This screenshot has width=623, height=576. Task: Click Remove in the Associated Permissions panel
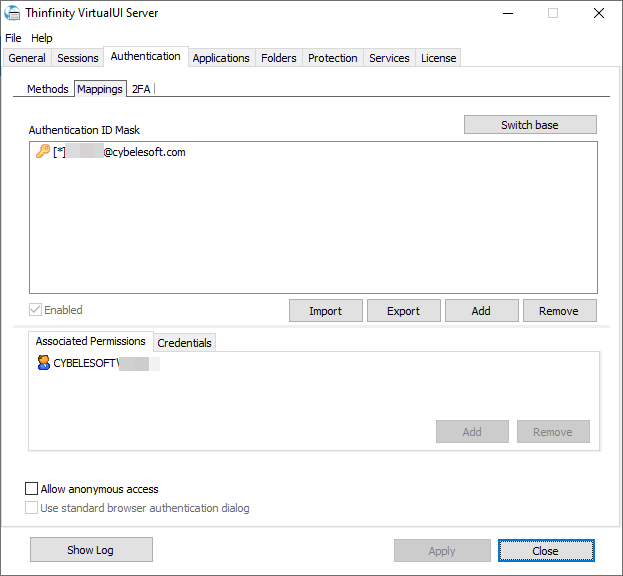coord(553,431)
